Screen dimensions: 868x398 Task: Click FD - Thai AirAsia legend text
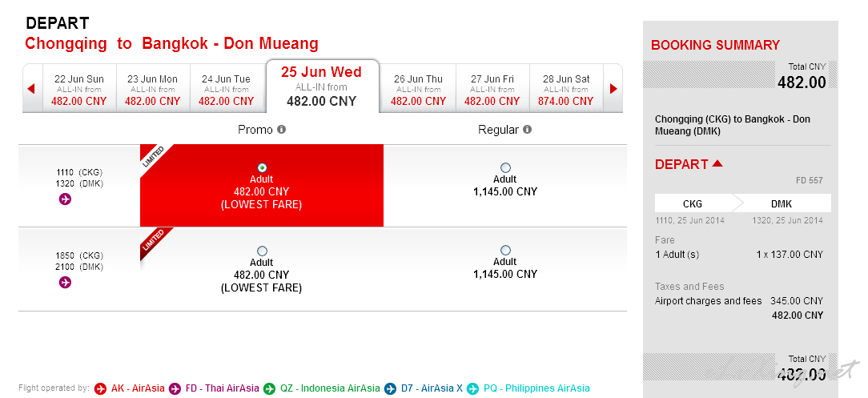222,388
